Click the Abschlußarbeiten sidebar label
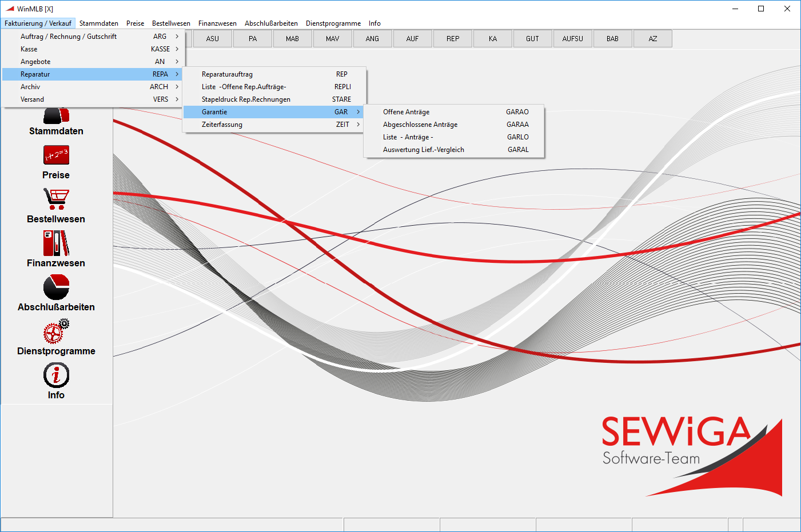This screenshot has height=532, width=801. point(56,307)
